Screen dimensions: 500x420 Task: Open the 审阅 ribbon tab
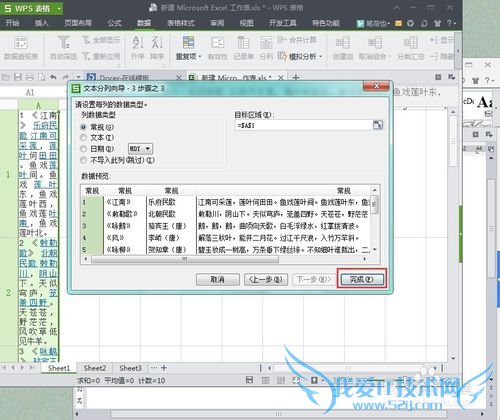pyautogui.click(x=217, y=23)
